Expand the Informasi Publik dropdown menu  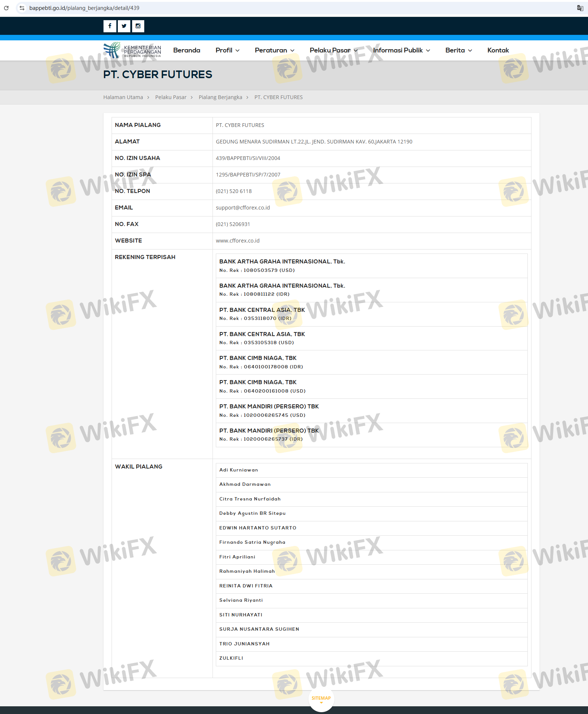point(402,50)
